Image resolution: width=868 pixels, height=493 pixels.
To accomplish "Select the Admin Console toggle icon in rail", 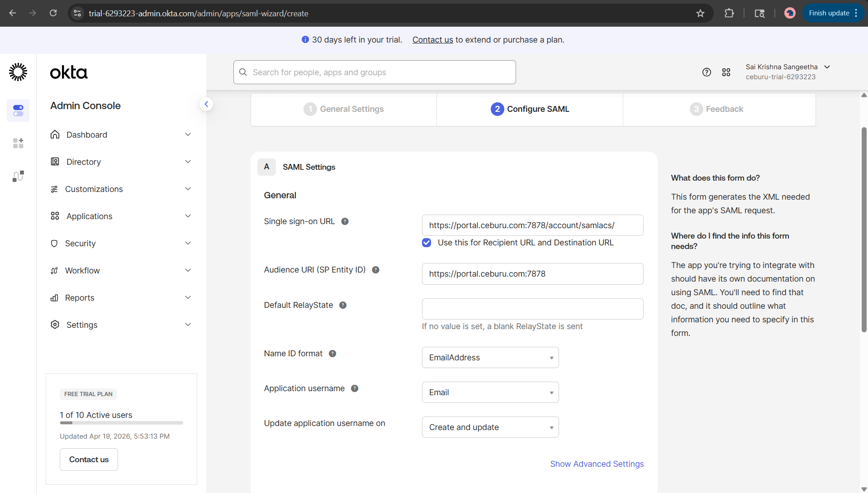I will (x=18, y=110).
